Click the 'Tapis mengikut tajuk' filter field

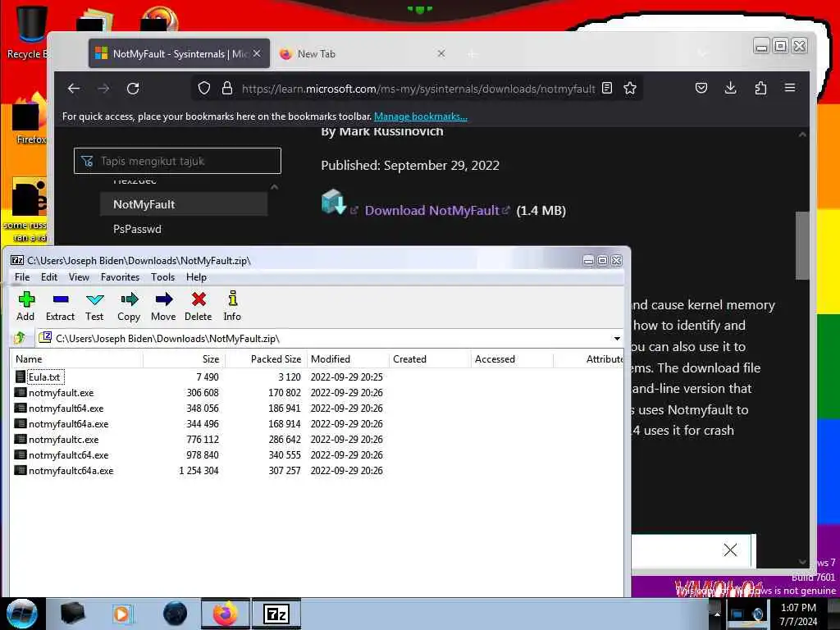pos(177,161)
